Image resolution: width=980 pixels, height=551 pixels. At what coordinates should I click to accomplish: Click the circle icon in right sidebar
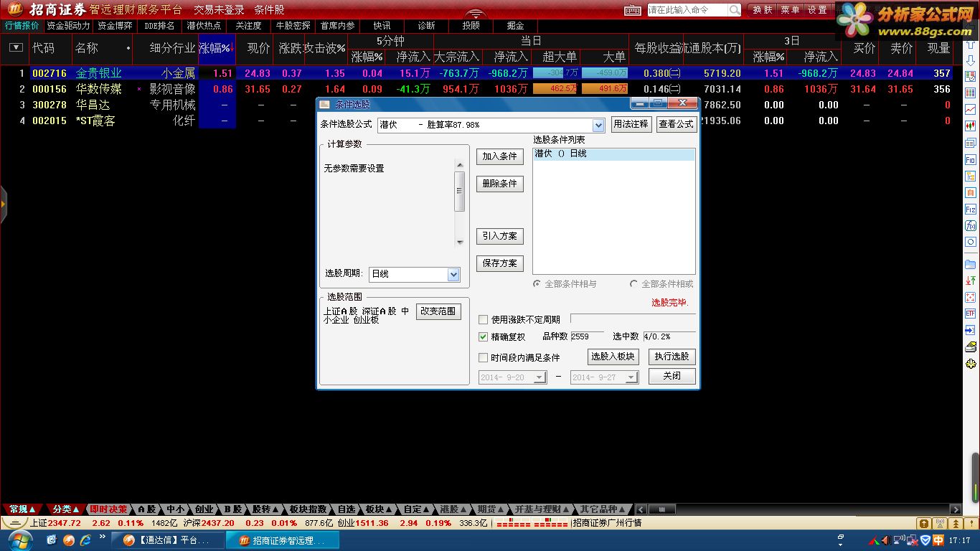pos(971,242)
